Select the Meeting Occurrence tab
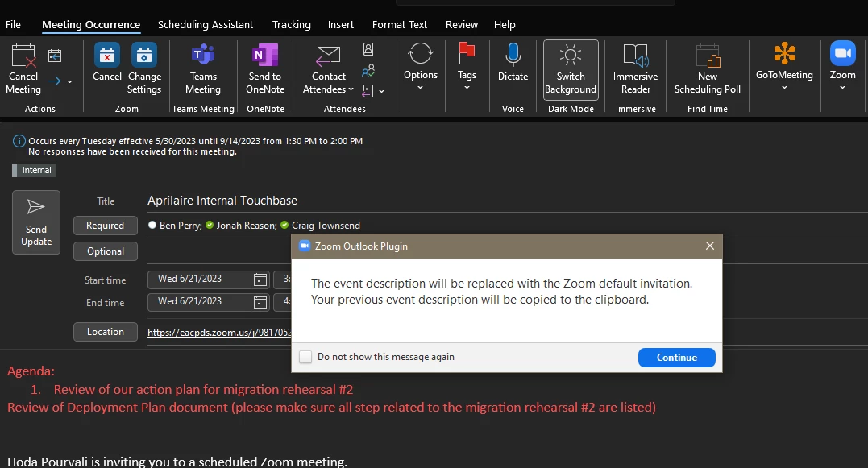This screenshot has width=868, height=468. (x=91, y=24)
